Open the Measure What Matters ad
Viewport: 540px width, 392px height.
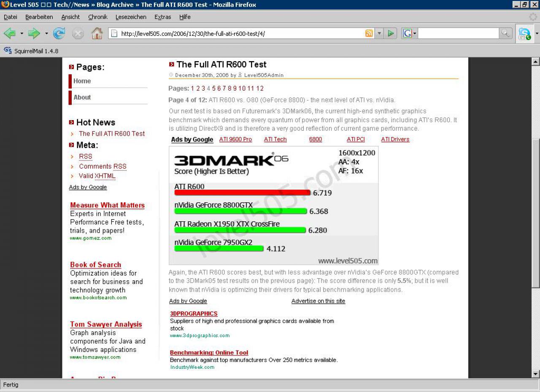(x=107, y=205)
